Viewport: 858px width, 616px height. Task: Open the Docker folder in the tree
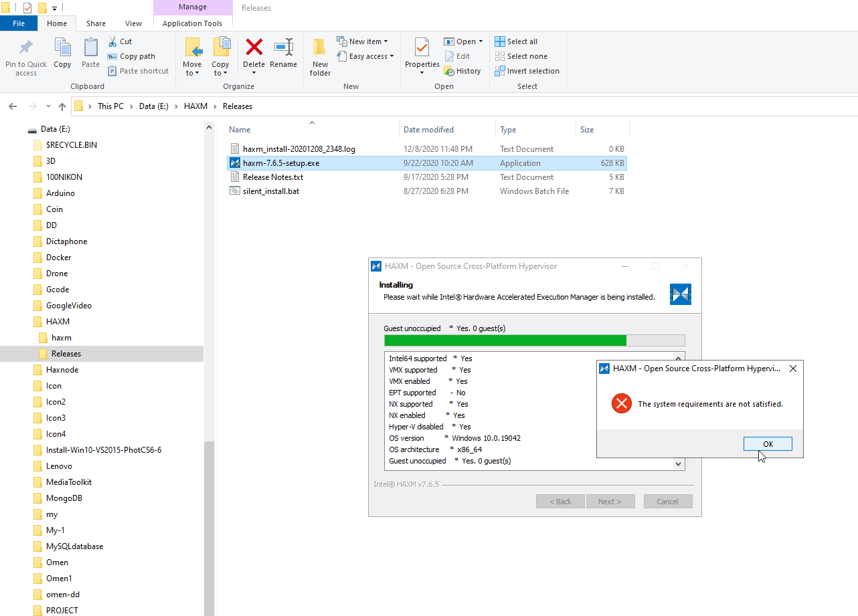coord(58,258)
